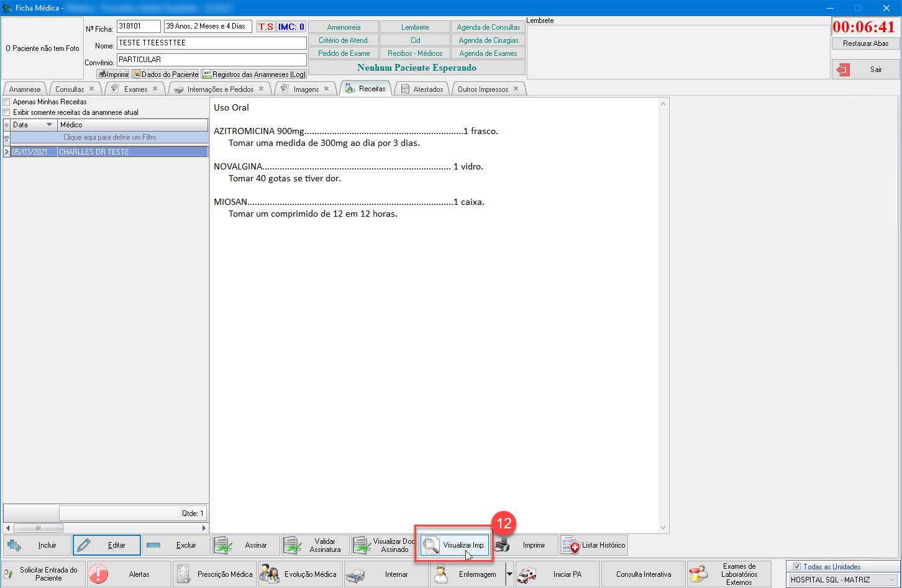902x588 pixels.
Task: Click the magnifier Visualizar Imp. icon
Action: point(431,545)
